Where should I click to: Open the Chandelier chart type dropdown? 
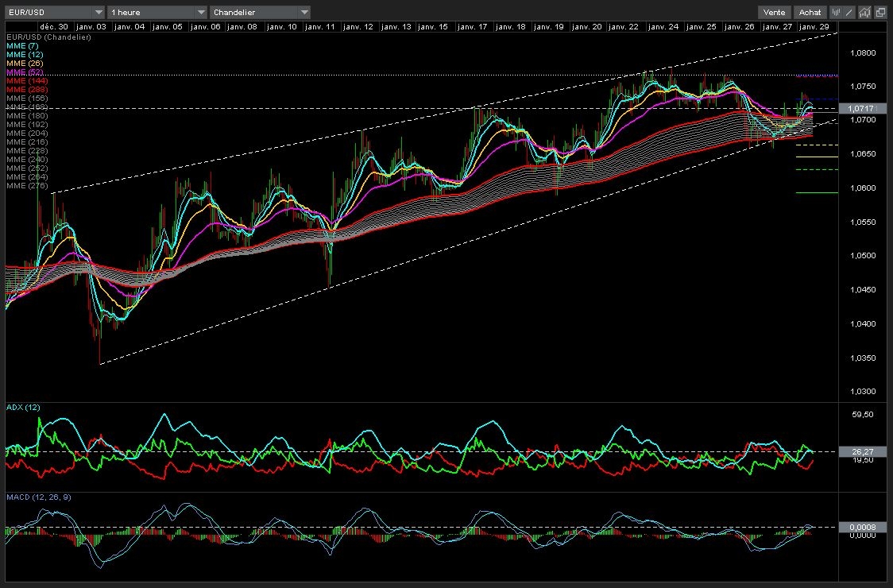[x=261, y=12]
